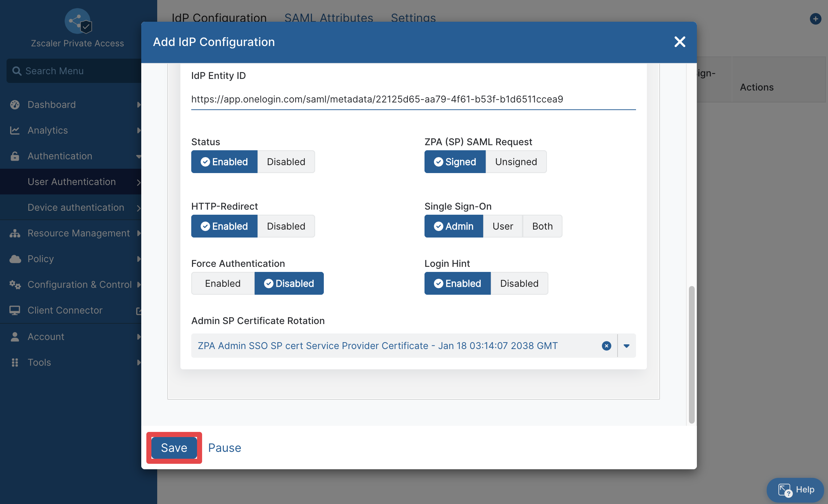The image size is (828, 504).
Task: Click the Client Connector monitor icon
Action: click(x=15, y=310)
